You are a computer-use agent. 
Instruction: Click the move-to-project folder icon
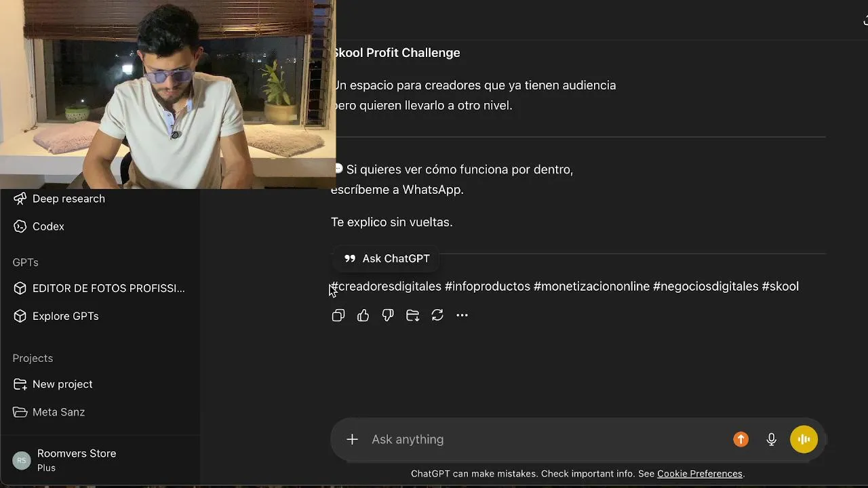click(x=412, y=315)
